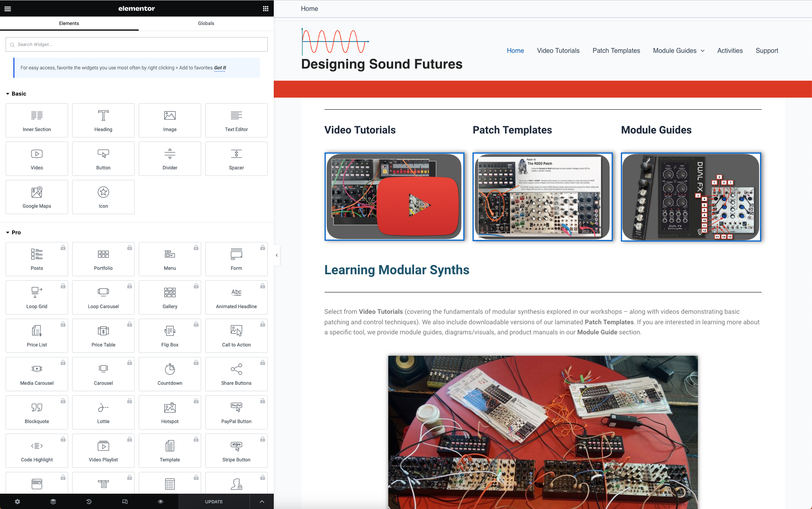Select the Video Playlist widget
This screenshot has height=509, width=812.
[x=103, y=451]
